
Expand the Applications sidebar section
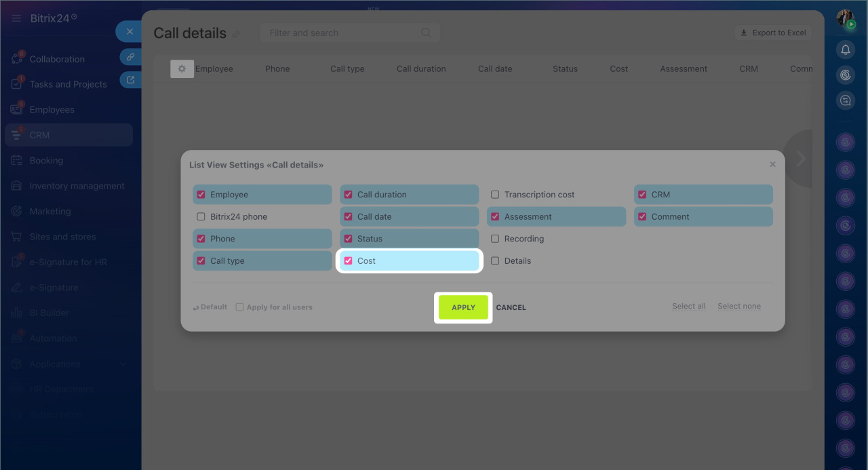tap(123, 364)
